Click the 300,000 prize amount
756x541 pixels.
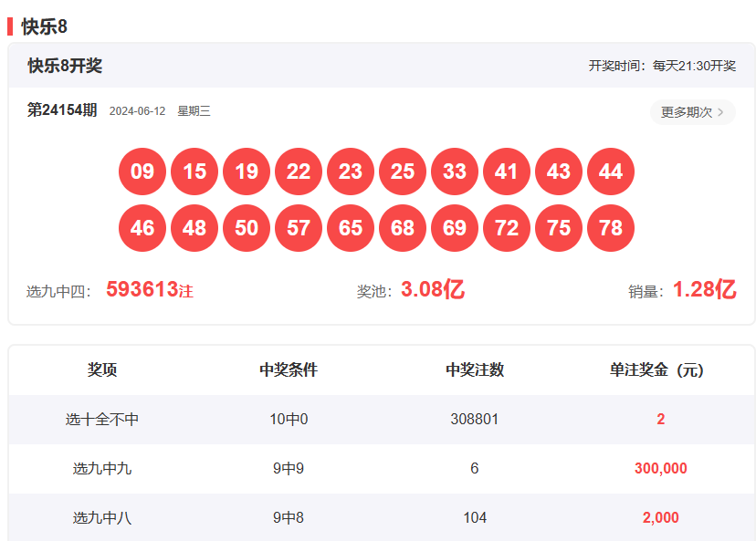(660, 469)
